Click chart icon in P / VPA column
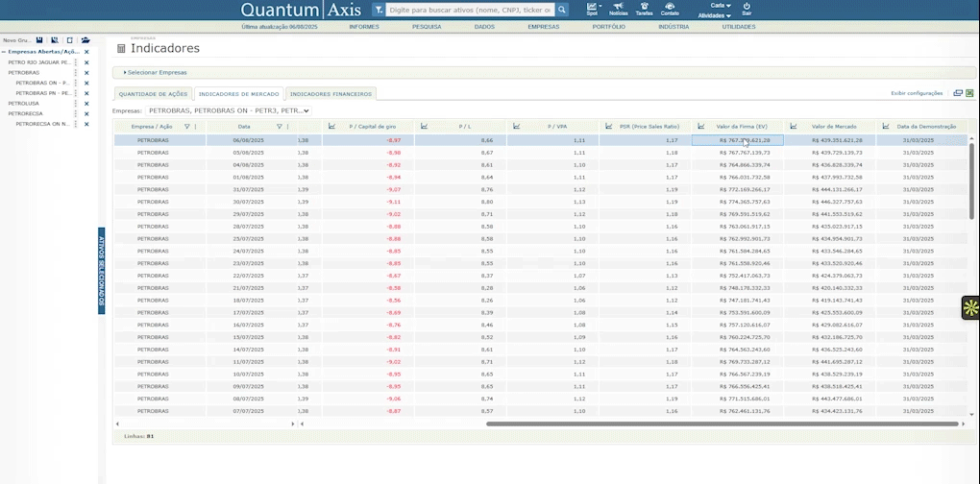The width and height of the screenshot is (980, 484). [517, 126]
